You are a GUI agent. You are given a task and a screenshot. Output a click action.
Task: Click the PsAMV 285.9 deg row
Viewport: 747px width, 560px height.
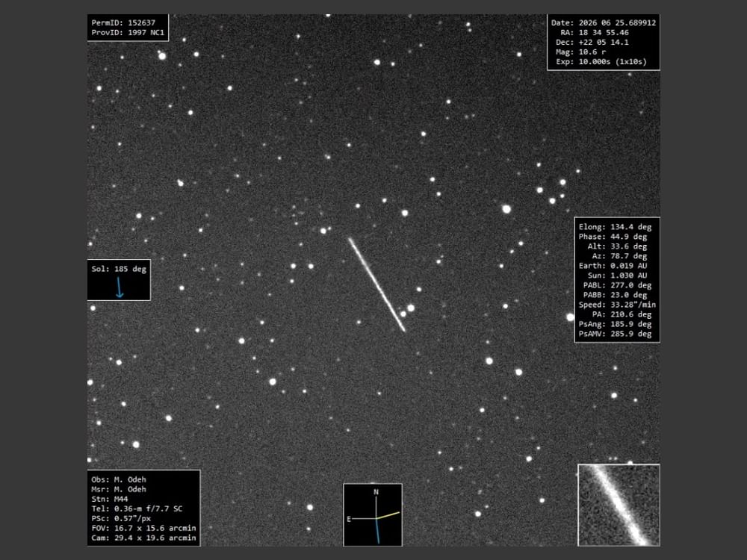[x=615, y=334]
